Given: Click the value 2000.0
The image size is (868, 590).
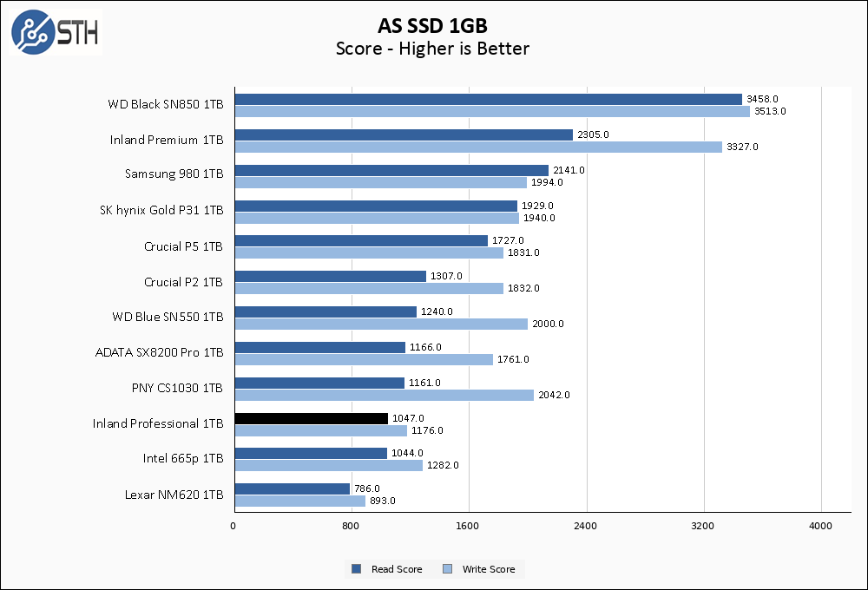Looking at the screenshot, I should tap(548, 324).
